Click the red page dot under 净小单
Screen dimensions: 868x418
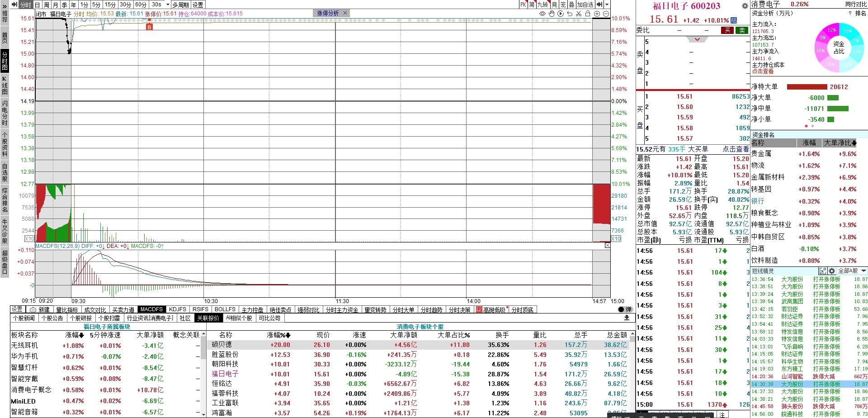807,126
